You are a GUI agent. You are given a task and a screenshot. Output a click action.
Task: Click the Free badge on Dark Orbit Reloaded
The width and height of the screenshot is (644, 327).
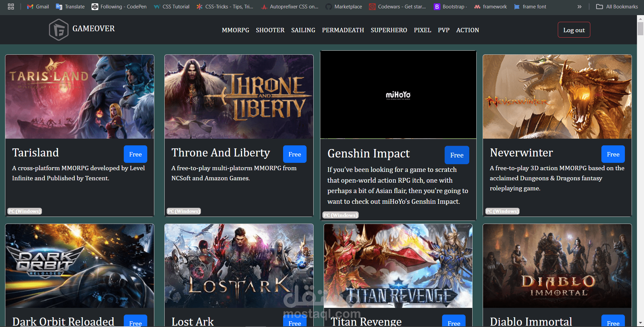tap(136, 321)
